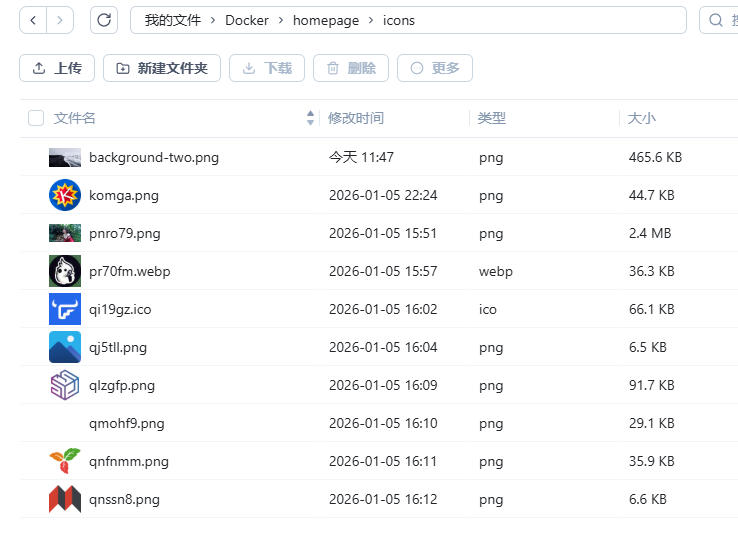Screen dimensions: 738x543
Task: Select file name komga.png
Action: pyautogui.click(x=124, y=195)
